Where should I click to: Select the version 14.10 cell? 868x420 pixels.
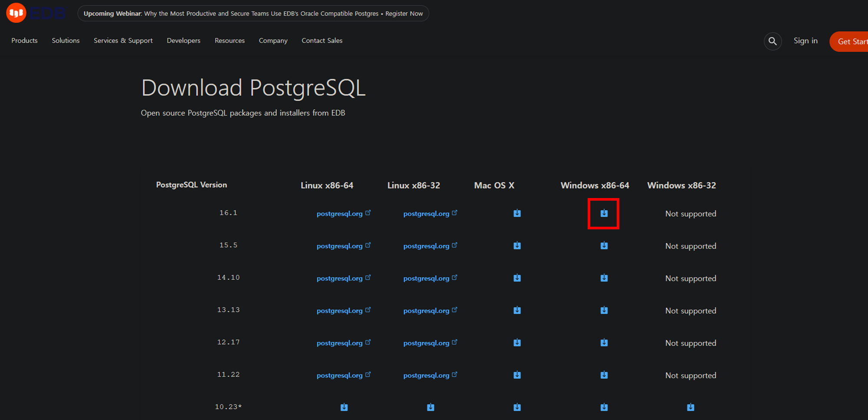pyautogui.click(x=228, y=278)
